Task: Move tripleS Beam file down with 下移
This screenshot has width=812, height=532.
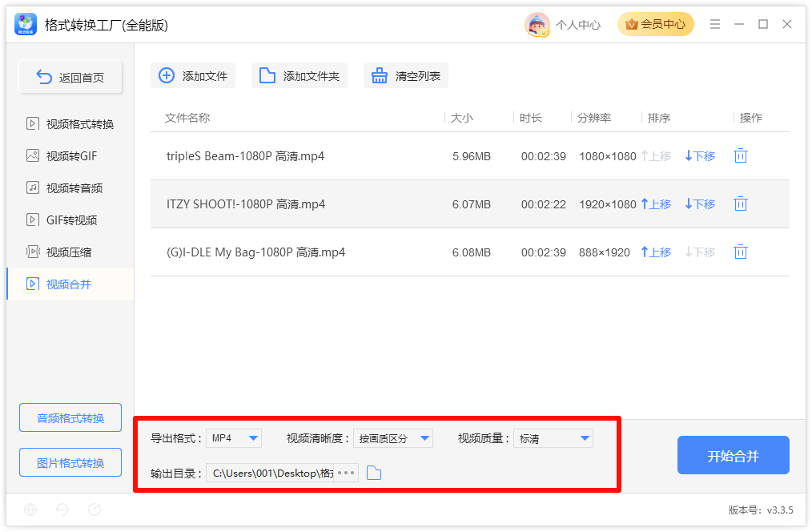Action: [x=700, y=156]
